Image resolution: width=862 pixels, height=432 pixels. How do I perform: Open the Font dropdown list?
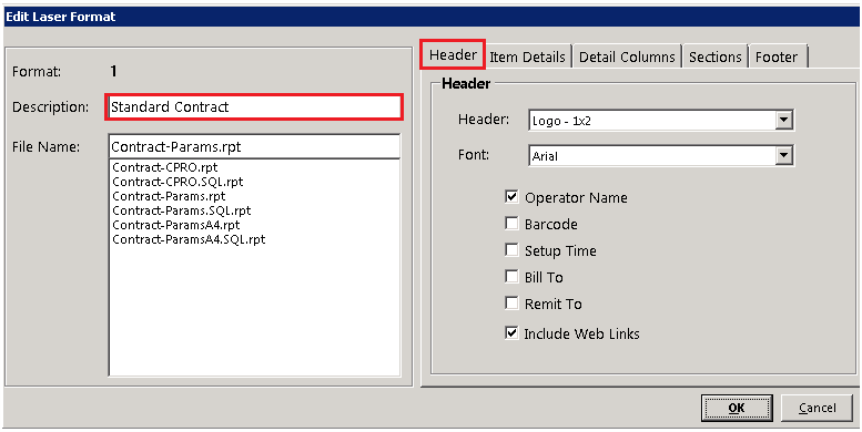coord(784,156)
